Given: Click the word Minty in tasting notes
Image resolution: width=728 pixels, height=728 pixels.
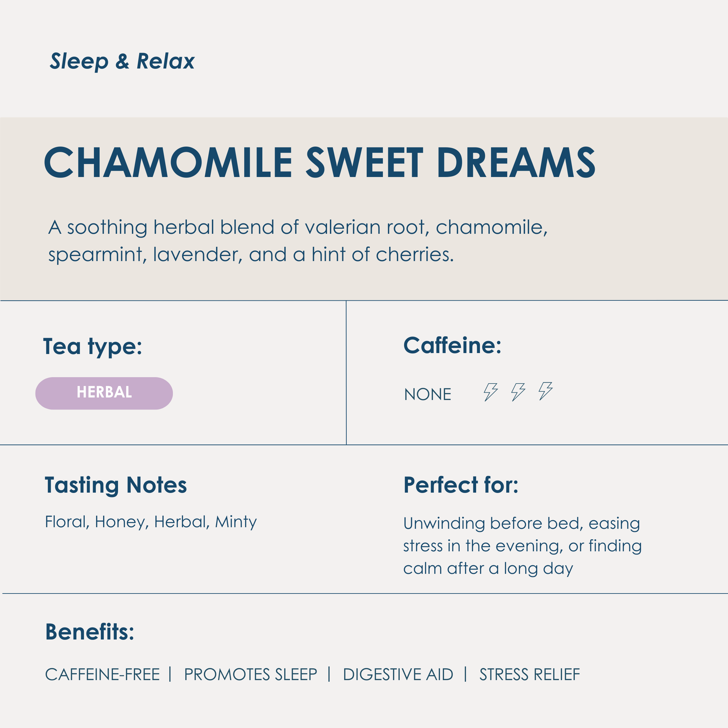Looking at the screenshot, I should (236, 522).
